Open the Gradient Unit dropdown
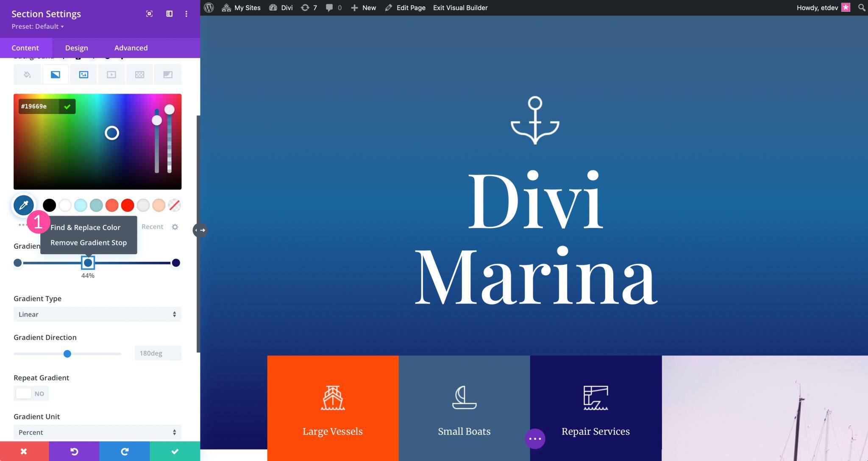 click(x=97, y=432)
